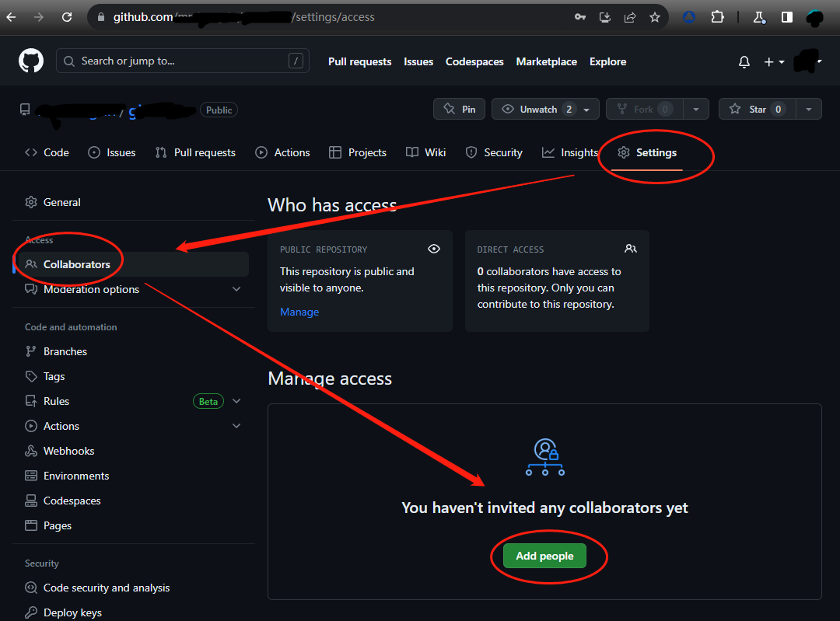Image resolution: width=840 pixels, height=621 pixels.
Task: Focus the Search or jump to field
Action: tap(183, 61)
